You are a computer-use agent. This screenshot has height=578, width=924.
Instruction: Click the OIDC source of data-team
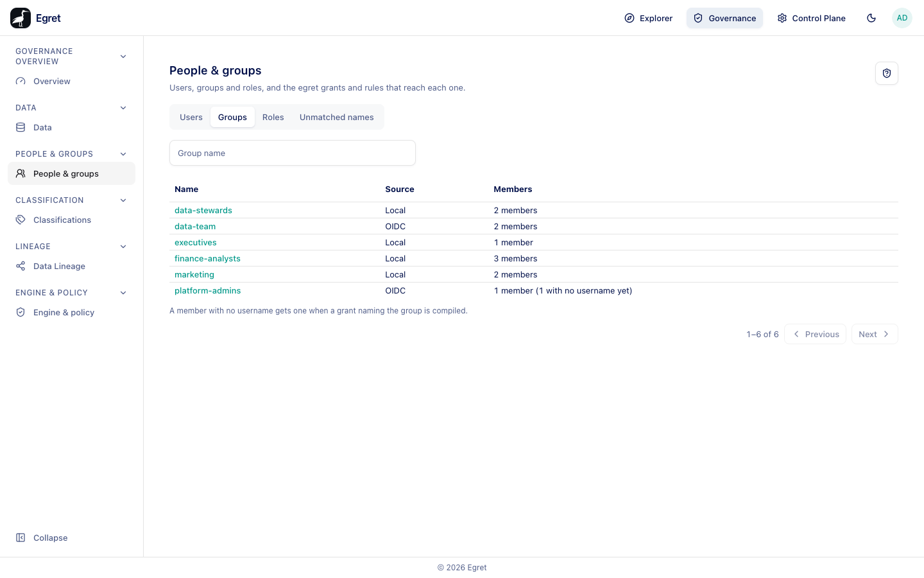click(x=395, y=226)
